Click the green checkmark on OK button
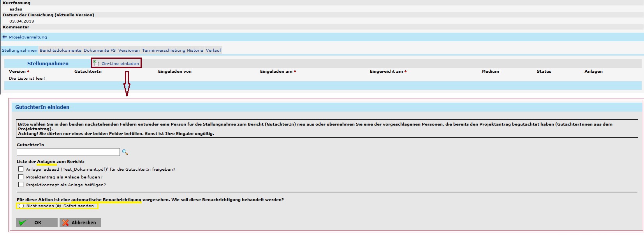644x236 pixels. [23, 223]
